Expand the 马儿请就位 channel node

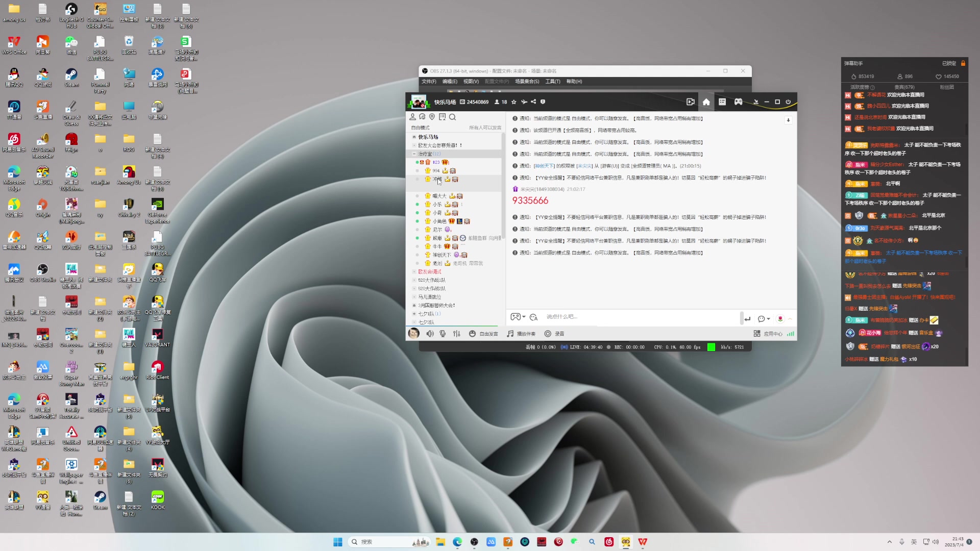(414, 297)
